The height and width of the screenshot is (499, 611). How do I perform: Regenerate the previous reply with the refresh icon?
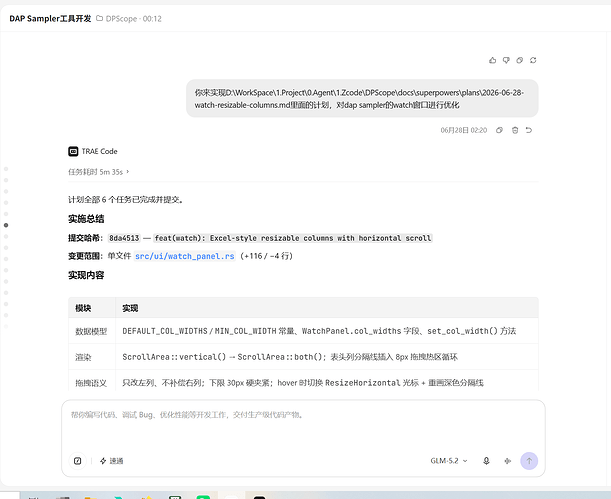pos(533,60)
